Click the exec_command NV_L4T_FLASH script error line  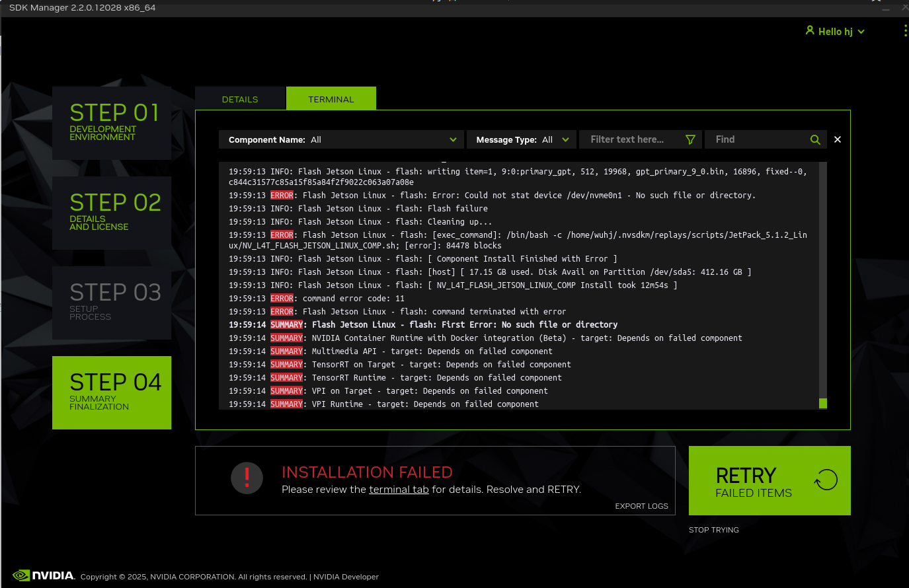click(x=518, y=240)
